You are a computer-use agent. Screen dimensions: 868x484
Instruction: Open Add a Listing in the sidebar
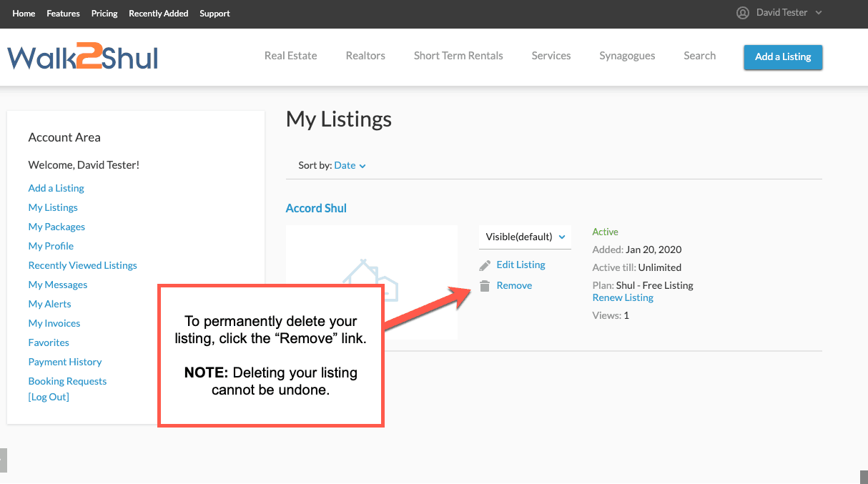(56, 188)
